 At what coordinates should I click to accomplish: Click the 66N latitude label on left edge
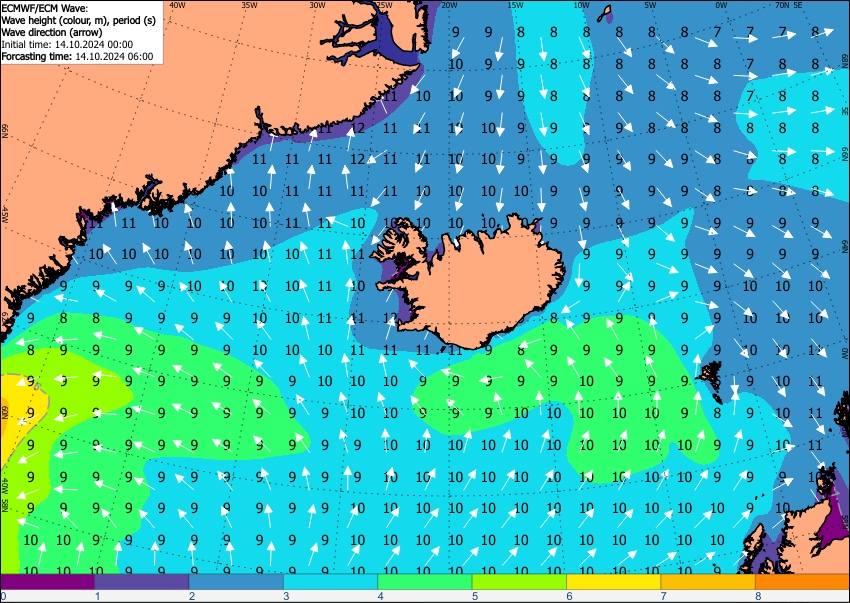(5, 131)
